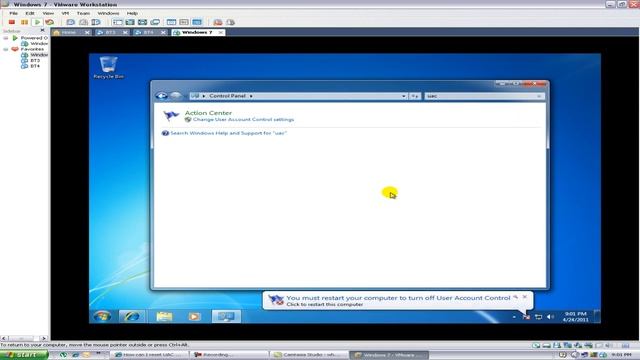Click the summary view toolbar icon
The width and height of the screenshot is (640, 360).
click(171, 22)
